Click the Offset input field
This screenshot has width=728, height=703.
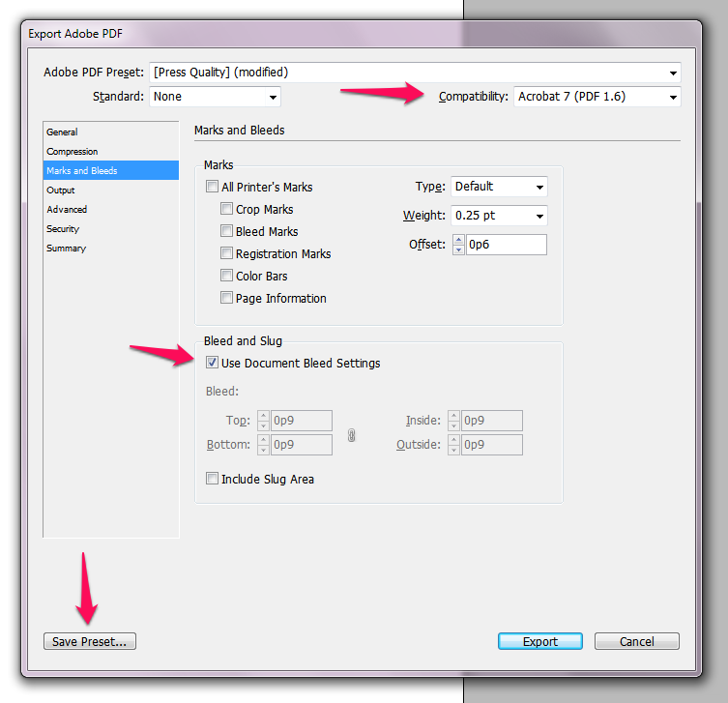(x=505, y=245)
